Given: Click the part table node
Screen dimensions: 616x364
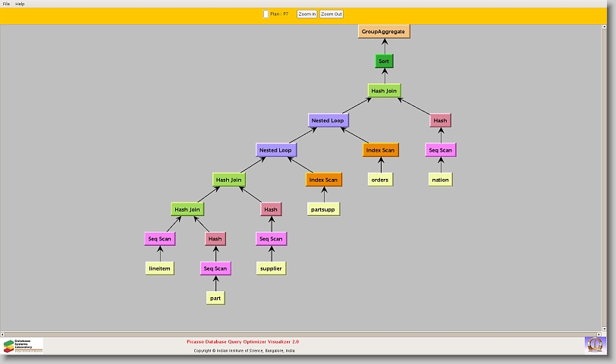Looking at the screenshot, I should pyautogui.click(x=215, y=298).
